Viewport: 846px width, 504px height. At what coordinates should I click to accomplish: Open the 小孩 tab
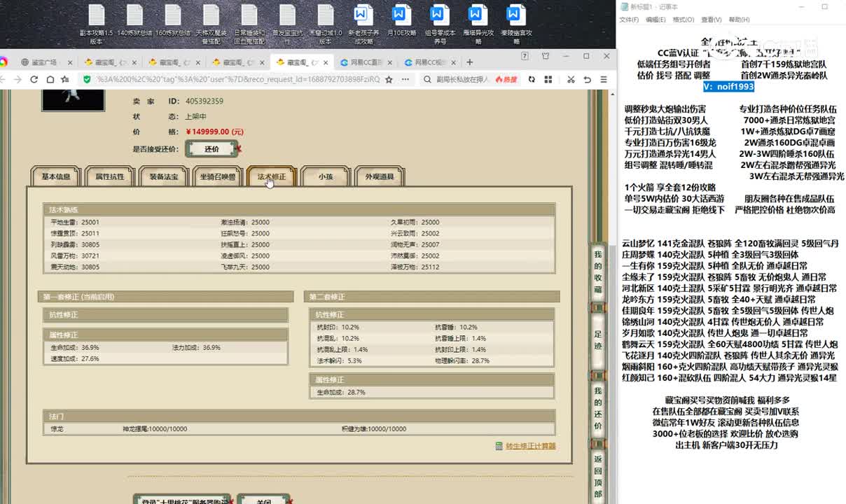(325, 177)
